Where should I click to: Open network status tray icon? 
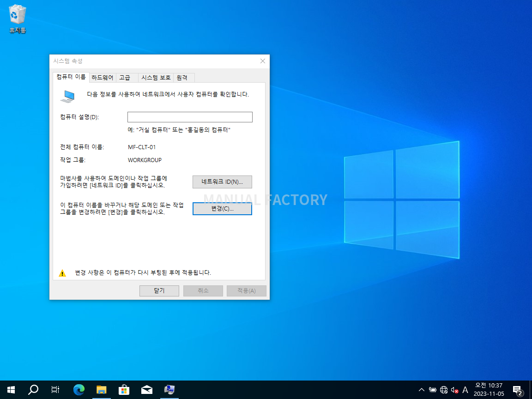click(444, 390)
